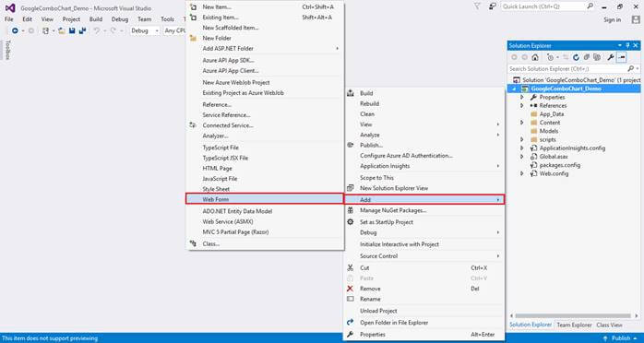Click the Undo toolbar icon
This screenshot has height=343, width=644.
96,30
